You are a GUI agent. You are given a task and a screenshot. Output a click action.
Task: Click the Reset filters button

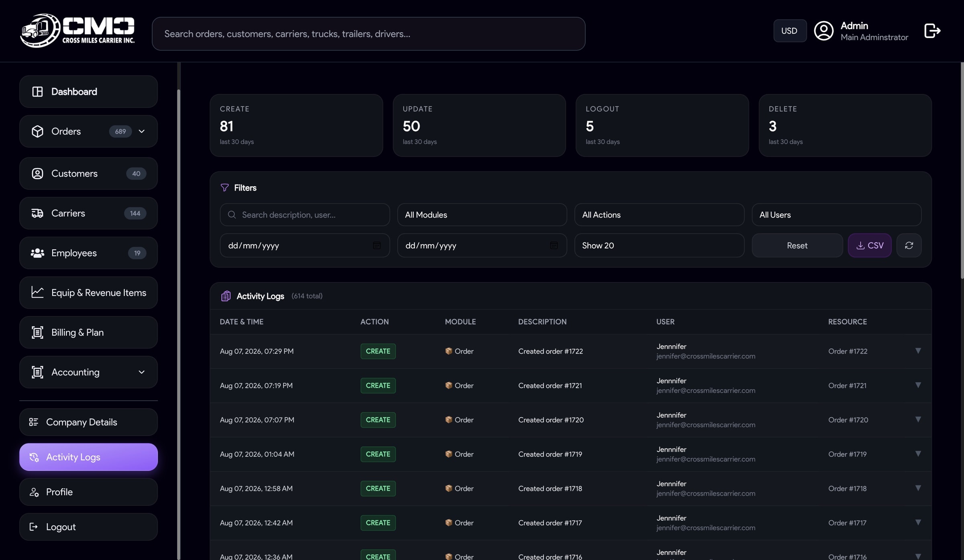coord(797,245)
